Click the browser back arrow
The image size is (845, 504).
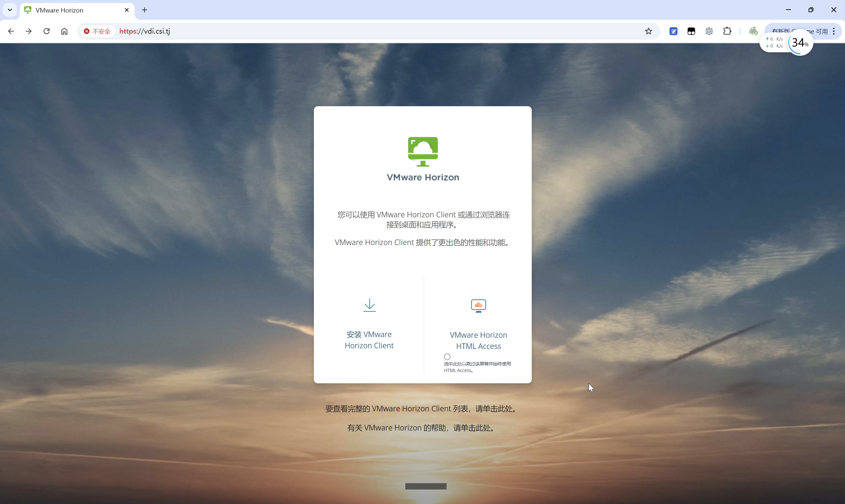(x=11, y=31)
